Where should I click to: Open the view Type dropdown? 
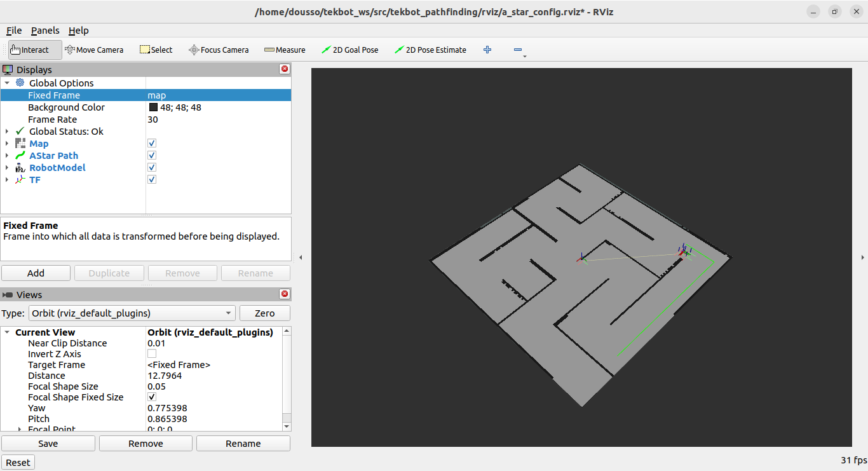coord(132,313)
